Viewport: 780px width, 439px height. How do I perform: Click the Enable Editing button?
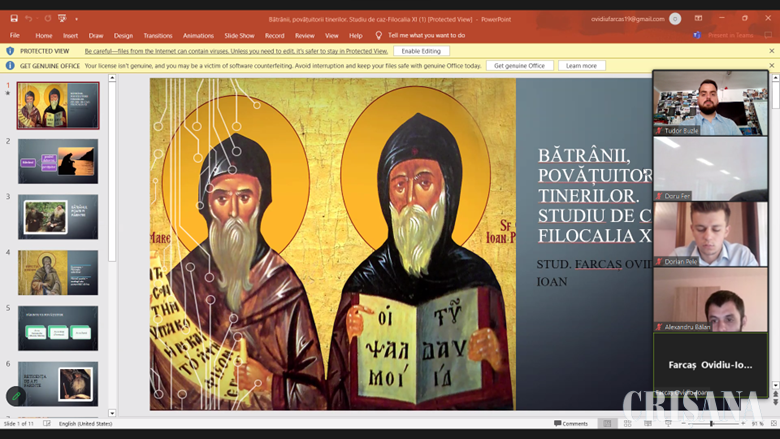(421, 51)
